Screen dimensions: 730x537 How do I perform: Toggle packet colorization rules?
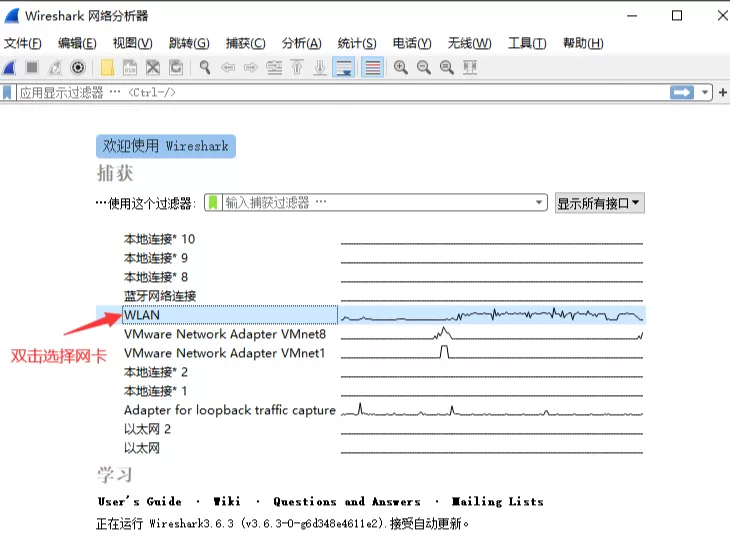tap(373, 68)
